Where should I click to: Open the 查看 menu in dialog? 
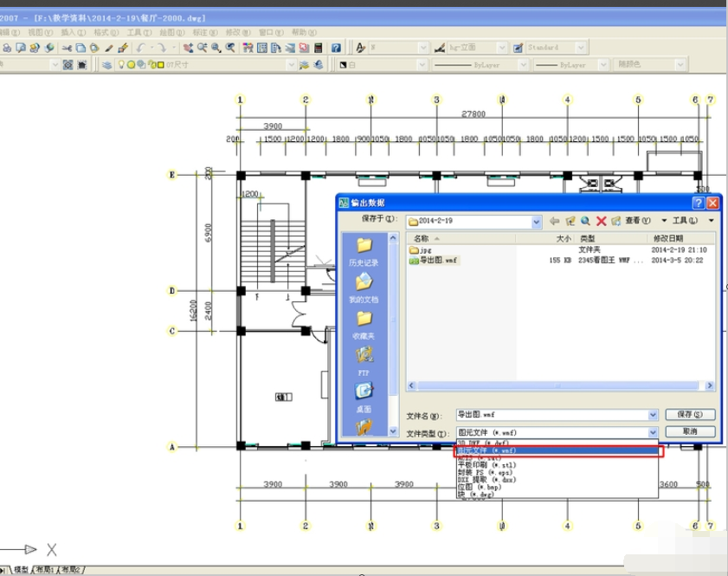[x=638, y=221]
